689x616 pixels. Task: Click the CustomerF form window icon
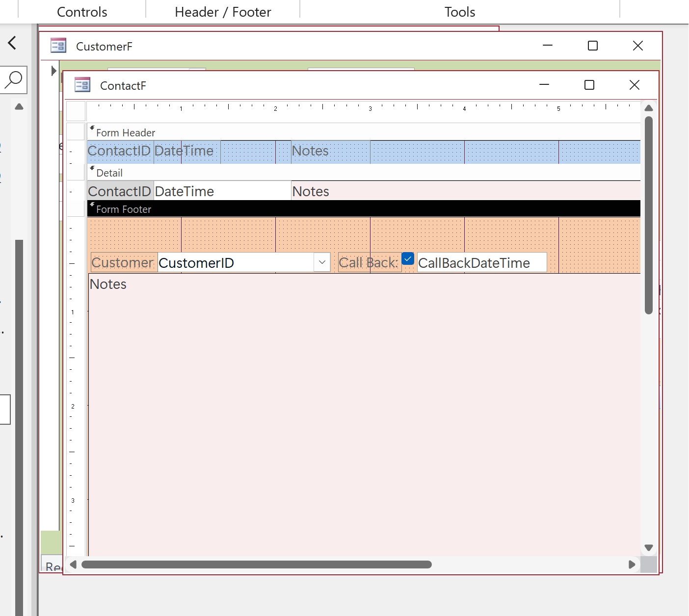click(x=58, y=46)
